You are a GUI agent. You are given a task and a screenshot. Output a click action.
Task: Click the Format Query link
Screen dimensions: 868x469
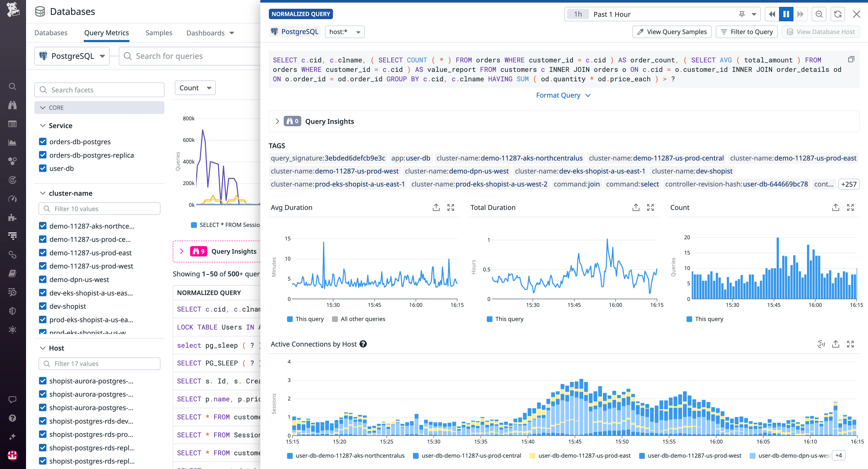(x=563, y=95)
